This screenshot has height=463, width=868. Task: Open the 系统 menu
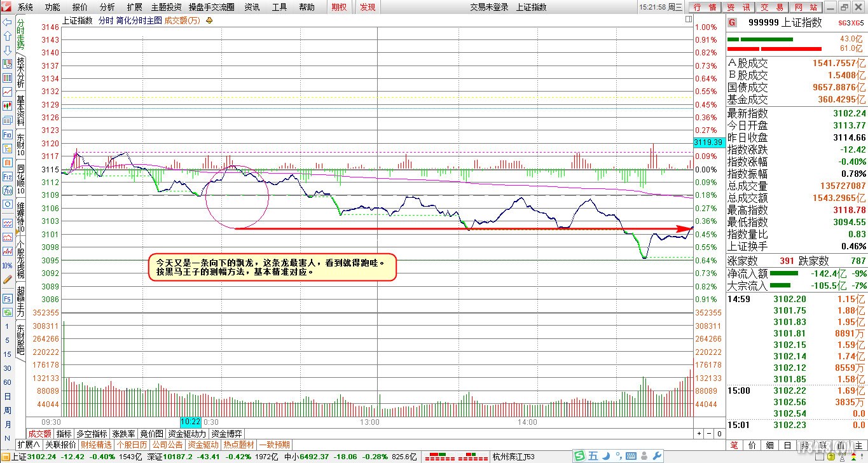[x=25, y=7]
